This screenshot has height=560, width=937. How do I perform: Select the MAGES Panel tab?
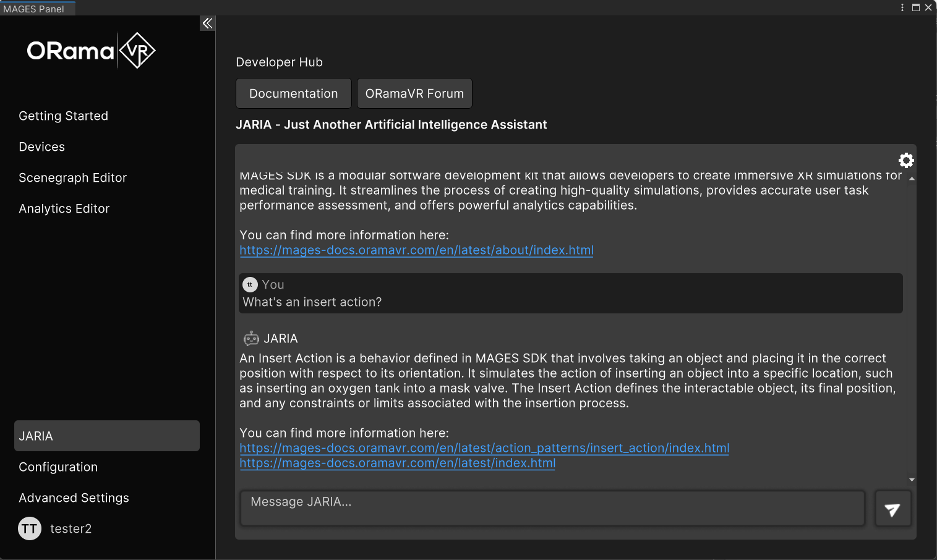tap(37, 8)
